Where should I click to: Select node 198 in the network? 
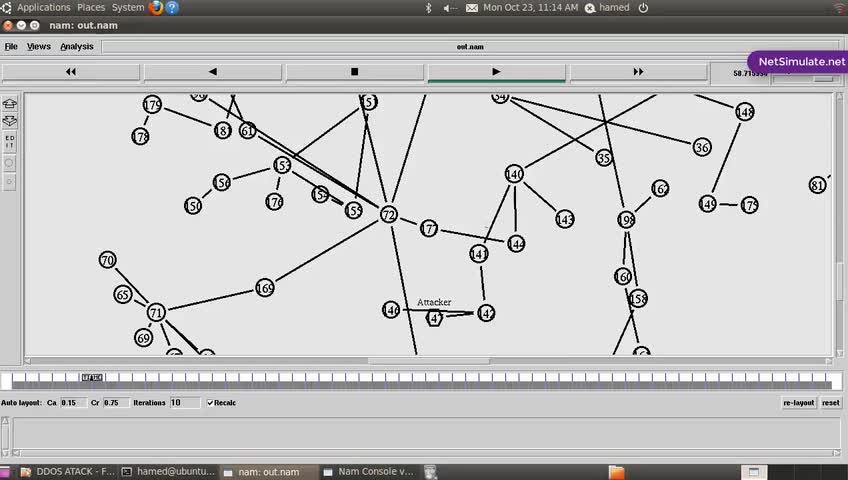pyautogui.click(x=626, y=219)
